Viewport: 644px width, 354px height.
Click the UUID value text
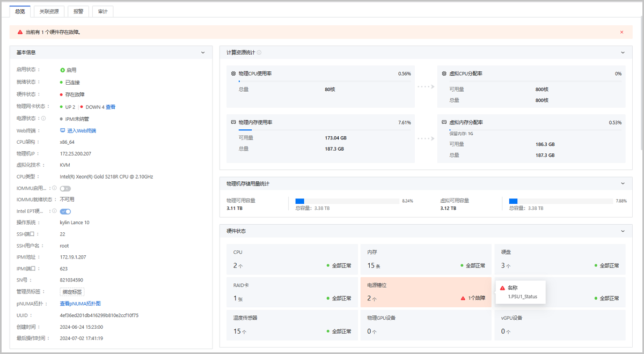click(x=99, y=315)
